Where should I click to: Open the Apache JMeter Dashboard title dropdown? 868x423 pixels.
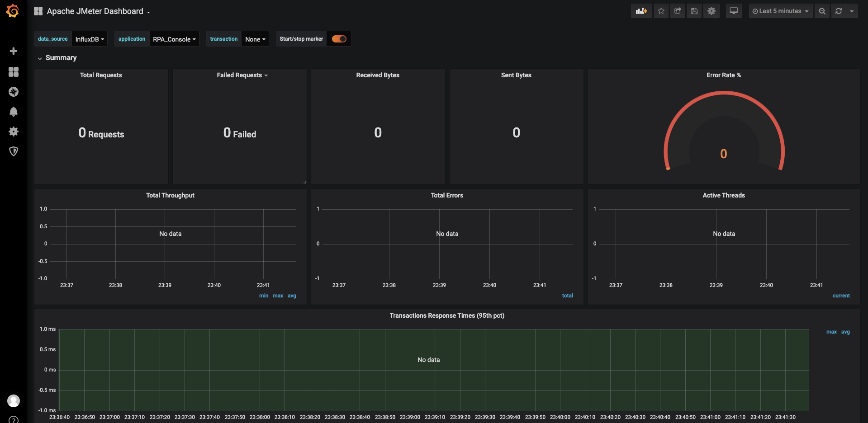pos(99,11)
